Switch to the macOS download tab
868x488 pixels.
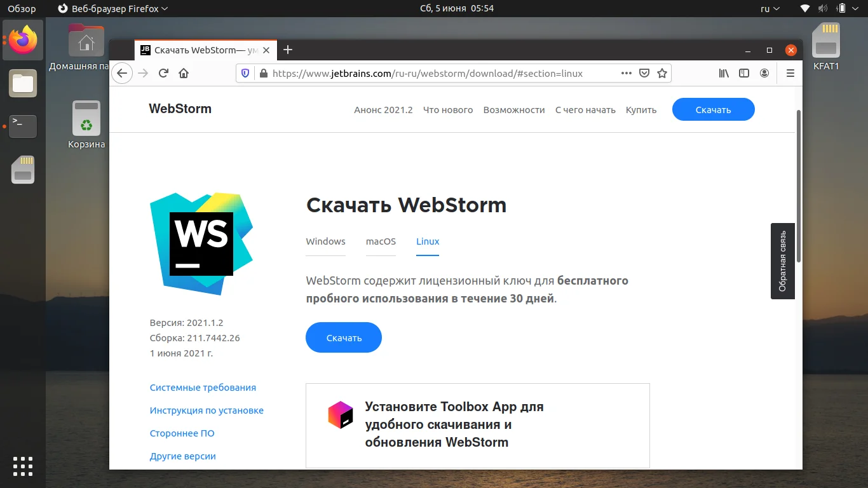click(x=381, y=241)
